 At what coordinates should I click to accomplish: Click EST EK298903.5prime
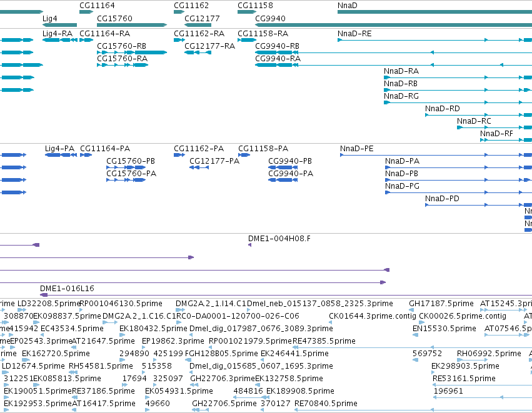(465, 366)
